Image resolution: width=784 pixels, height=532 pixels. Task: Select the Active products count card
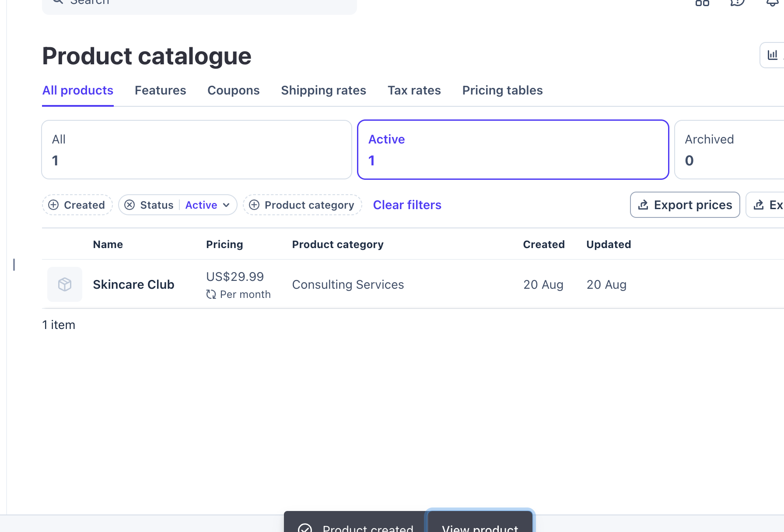513,150
